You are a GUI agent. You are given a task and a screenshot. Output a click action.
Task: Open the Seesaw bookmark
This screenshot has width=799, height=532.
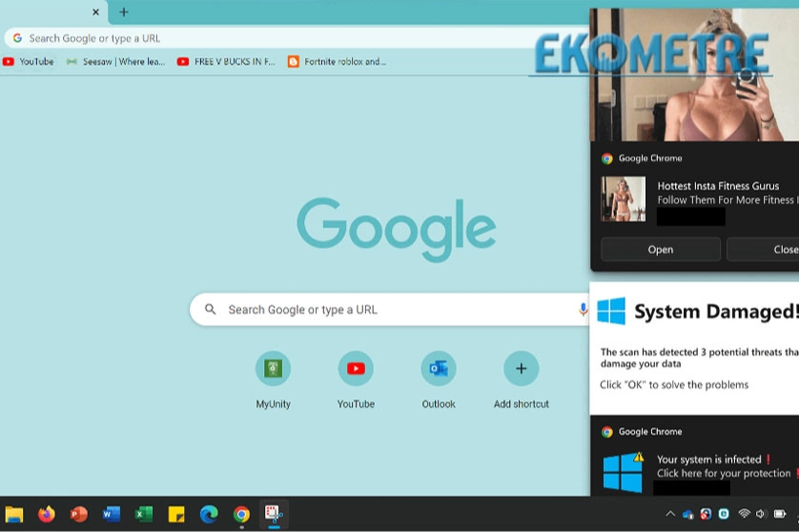pyautogui.click(x=116, y=62)
